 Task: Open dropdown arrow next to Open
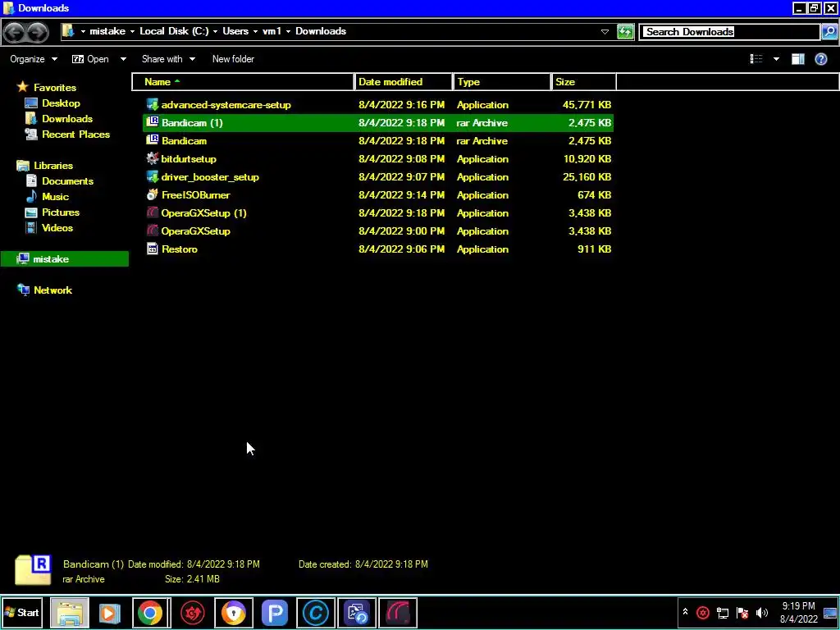[x=123, y=59]
